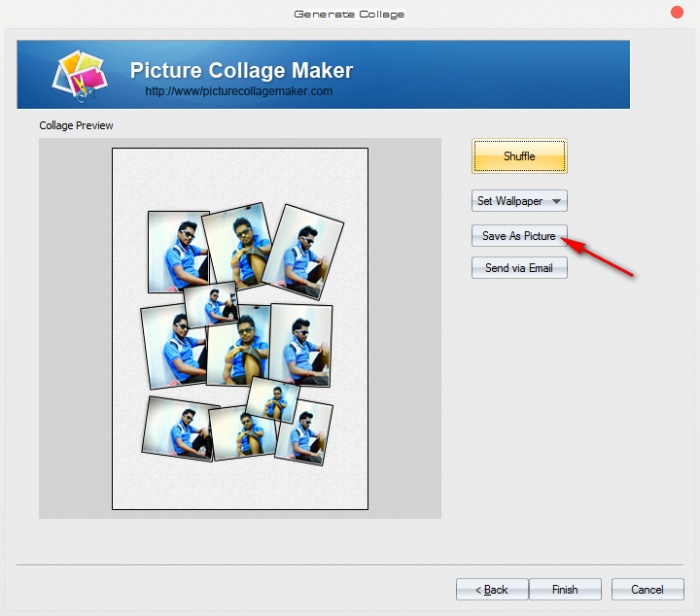Click the Finish button
The height and width of the screenshot is (616, 700).
coord(565,589)
